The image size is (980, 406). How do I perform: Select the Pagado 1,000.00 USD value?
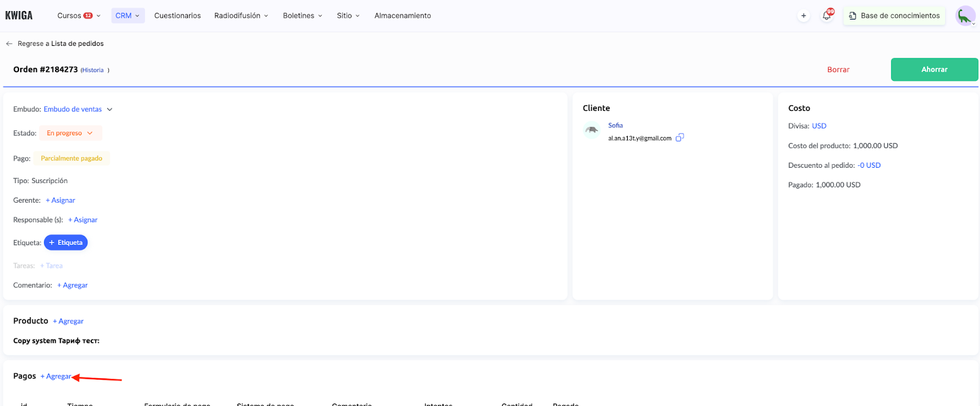tap(838, 184)
